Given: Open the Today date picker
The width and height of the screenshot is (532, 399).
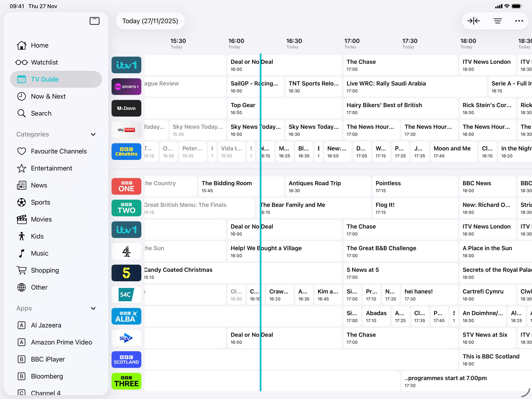Looking at the screenshot, I should pos(150,21).
